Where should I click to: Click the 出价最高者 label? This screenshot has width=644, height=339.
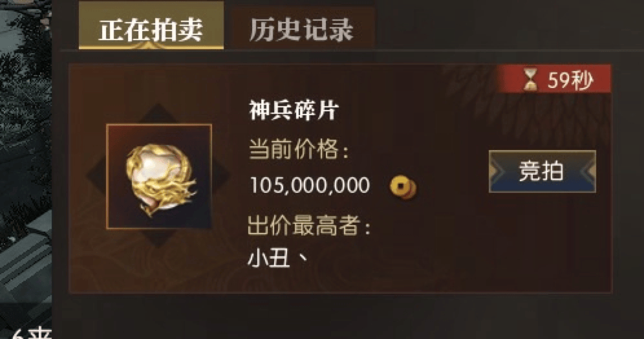click(309, 226)
